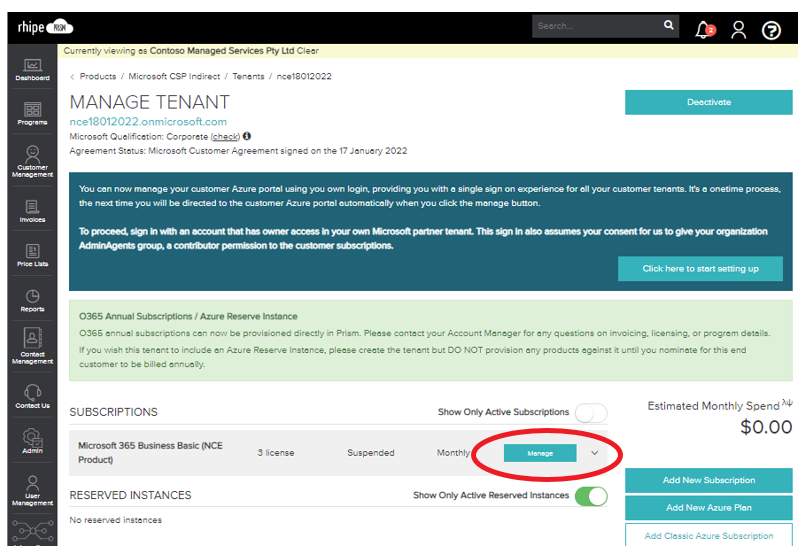Screen dimensions: 808x556
Task: Click Add New Subscription
Action: pyautogui.click(x=709, y=480)
